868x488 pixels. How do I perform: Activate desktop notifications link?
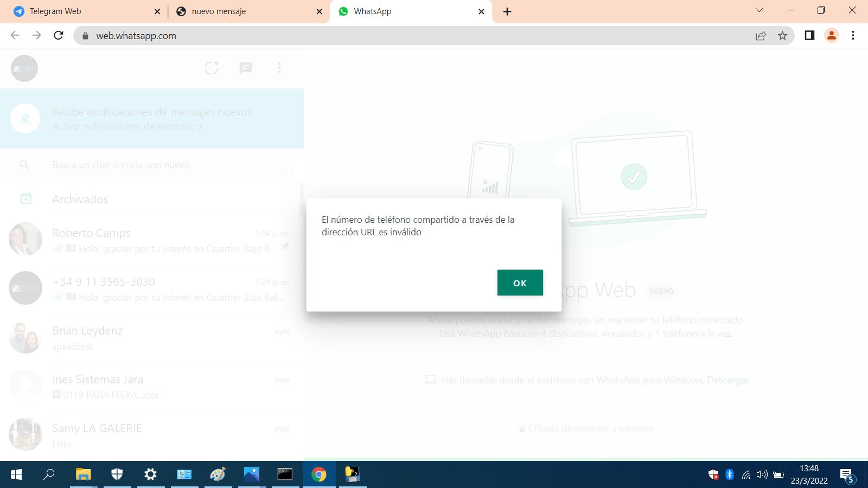point(127,126)
